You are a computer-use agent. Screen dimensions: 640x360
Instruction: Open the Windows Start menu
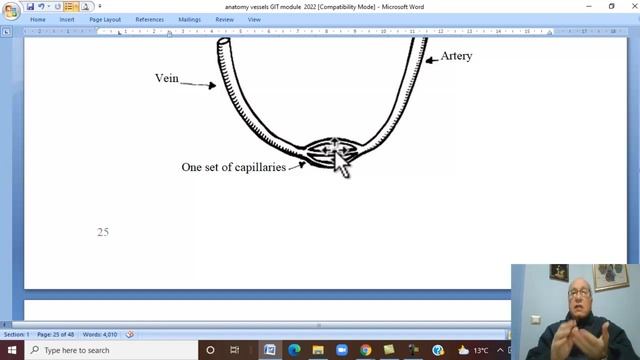pos(12,350)
